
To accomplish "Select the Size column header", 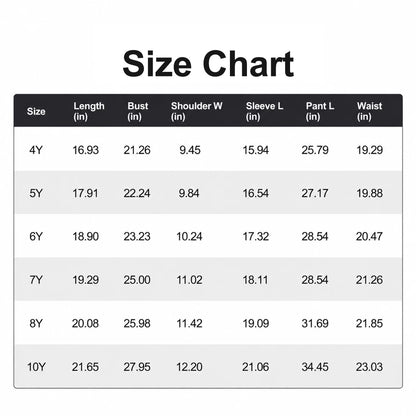I will [x=36, y=111].
